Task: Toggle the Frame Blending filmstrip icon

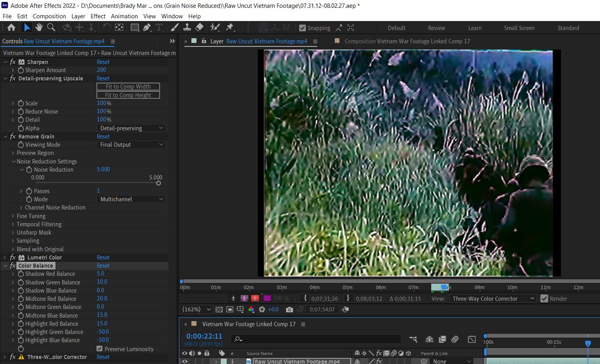Action: click(442, 339)
